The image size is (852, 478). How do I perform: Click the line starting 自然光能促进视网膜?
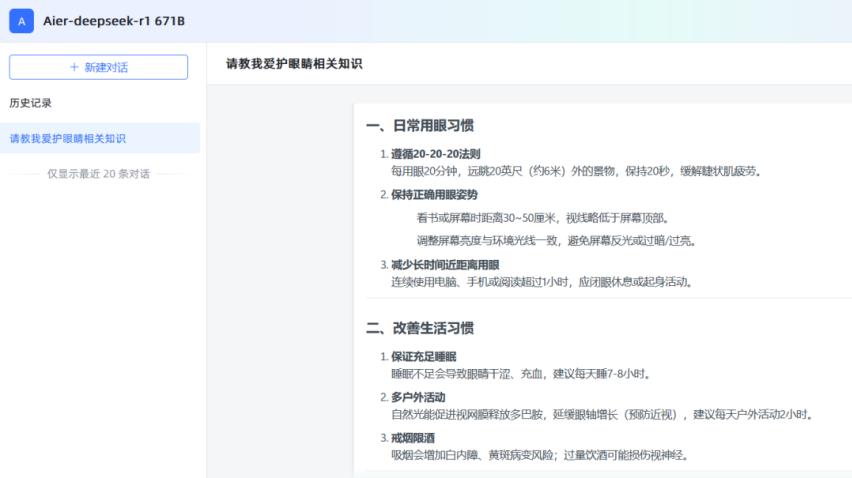[x=603, y=414]
